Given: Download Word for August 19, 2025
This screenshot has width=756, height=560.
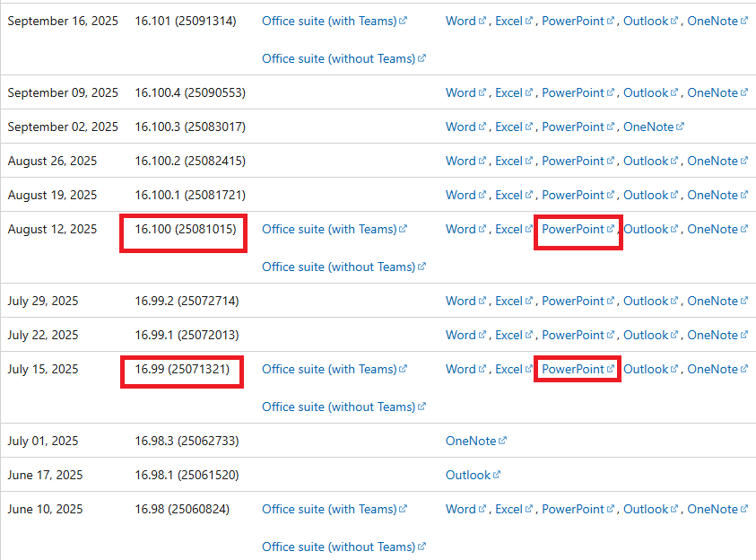Looking at the screenshot, I should [x=465, y=196].
